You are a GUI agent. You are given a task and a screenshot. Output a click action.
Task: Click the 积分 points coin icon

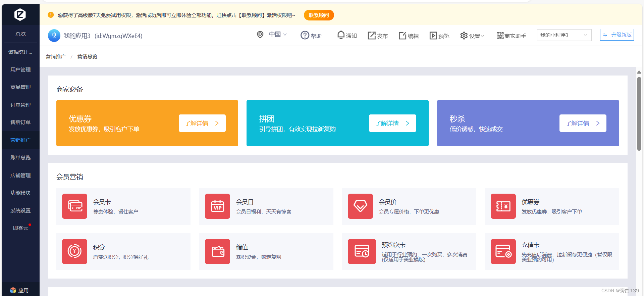pos(74,251)
